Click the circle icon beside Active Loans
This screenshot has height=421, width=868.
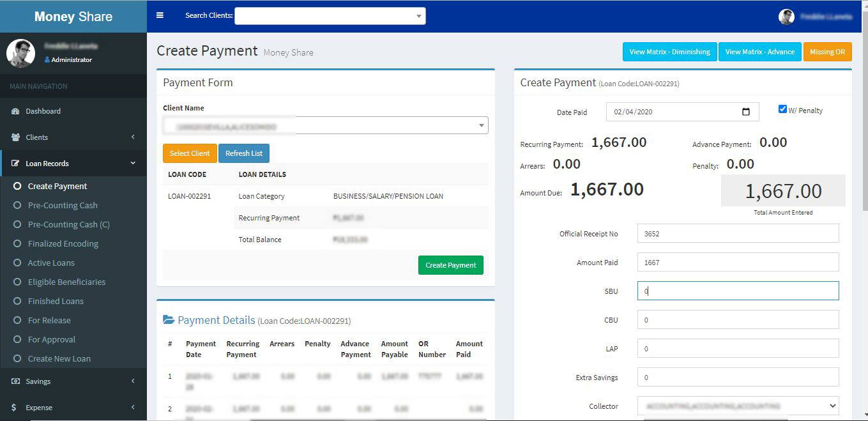[17, 263]
